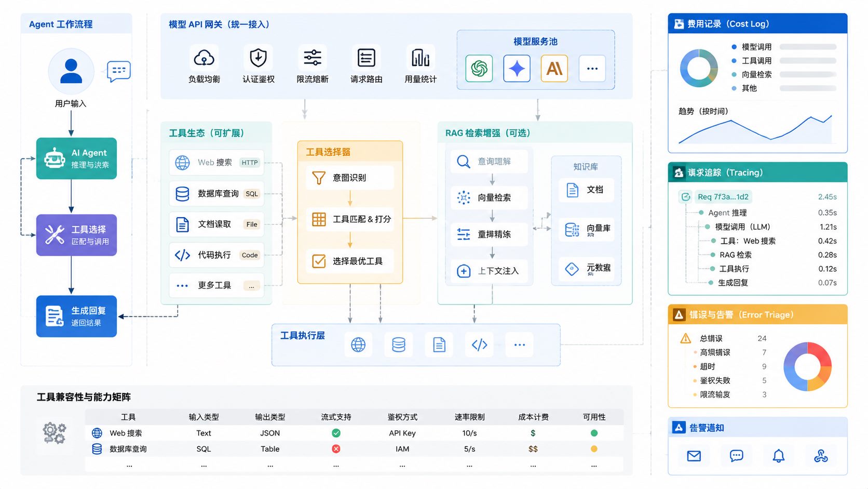Image resolution: width=868 pixels, height=489 pixels.
Task: Click the green 流式支持 check for Web 搜索
Action: coord(336,433)
